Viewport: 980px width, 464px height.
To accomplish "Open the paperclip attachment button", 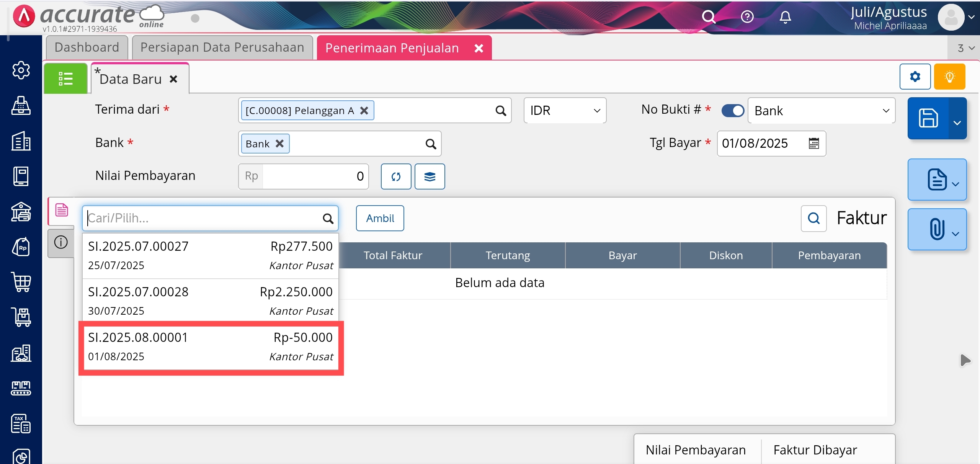I will (x=937, y=229).
